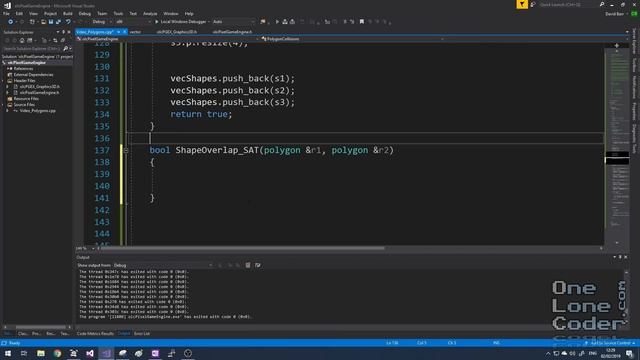Click the yellow feedback notification flag icon
Screen dimensions: 640x360
pos(522,4)
